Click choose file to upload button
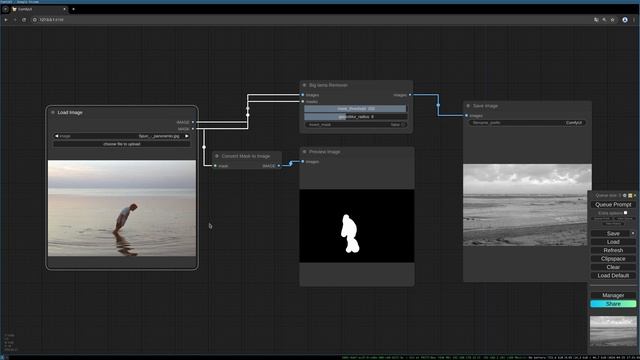 (122, 144)
